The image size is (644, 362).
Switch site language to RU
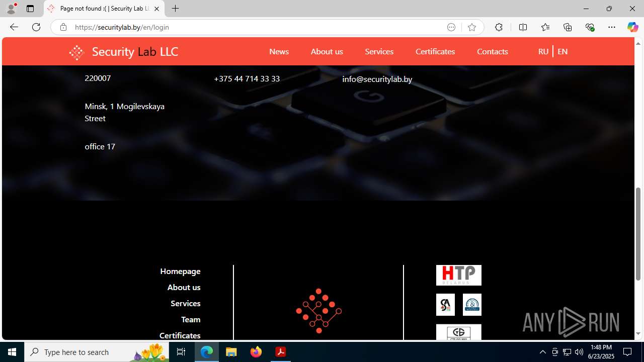click(543, 51)
